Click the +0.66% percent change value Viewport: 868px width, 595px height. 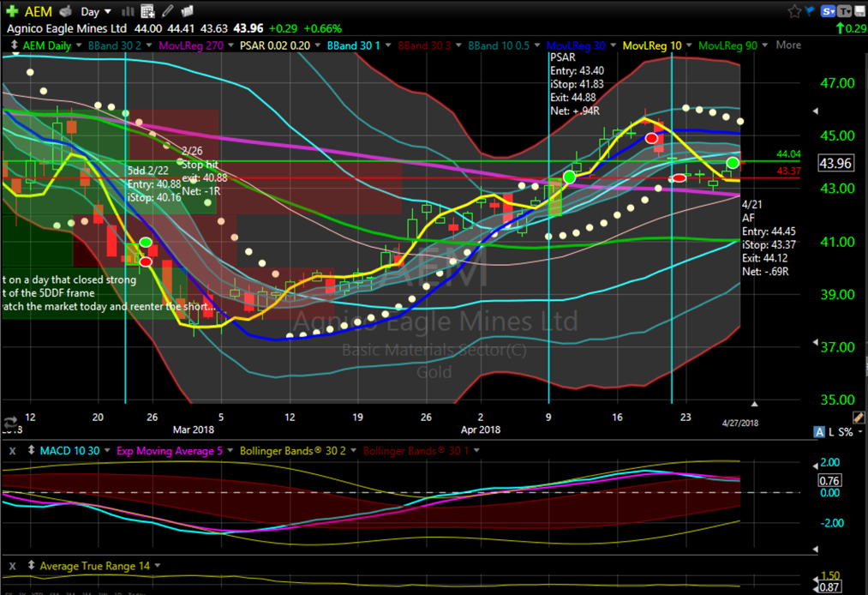pyautogui.click(x=323, y=28)
